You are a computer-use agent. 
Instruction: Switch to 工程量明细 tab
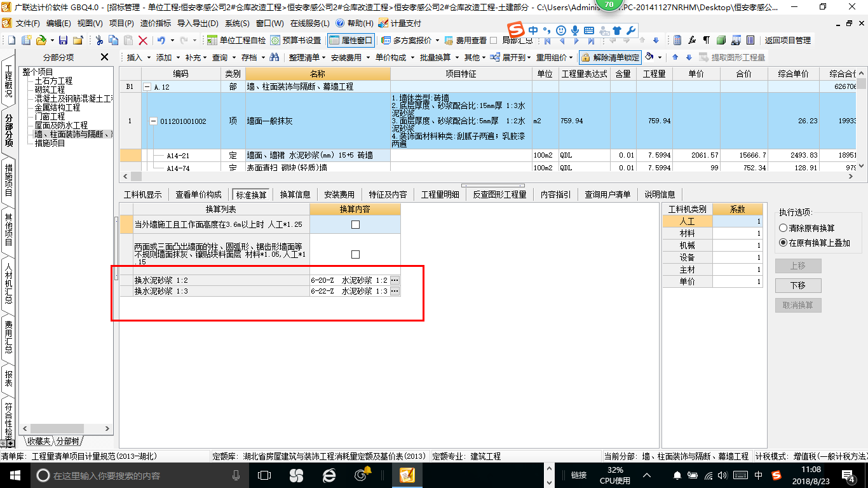(x=440, y=194)
